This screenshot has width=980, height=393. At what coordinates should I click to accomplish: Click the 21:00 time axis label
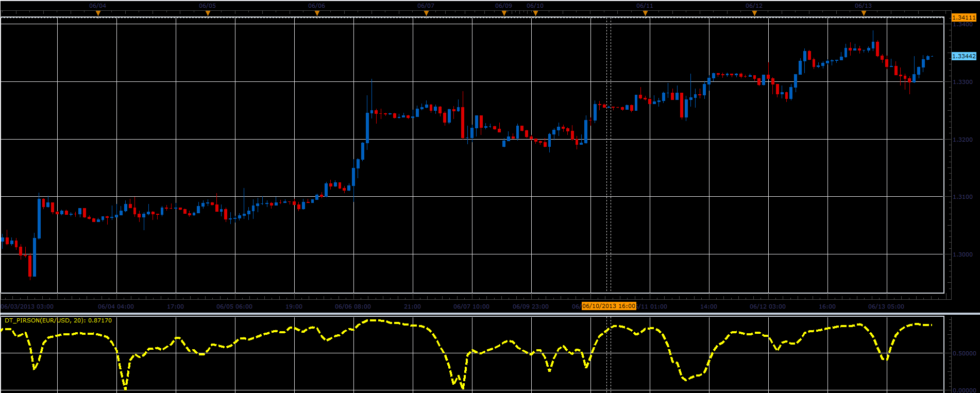click(x=412, y=306)
